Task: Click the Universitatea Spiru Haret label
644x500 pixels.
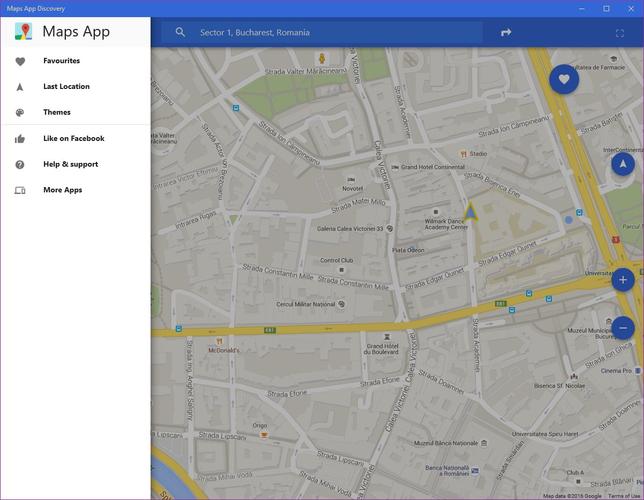Action: [x=545, y=434]
